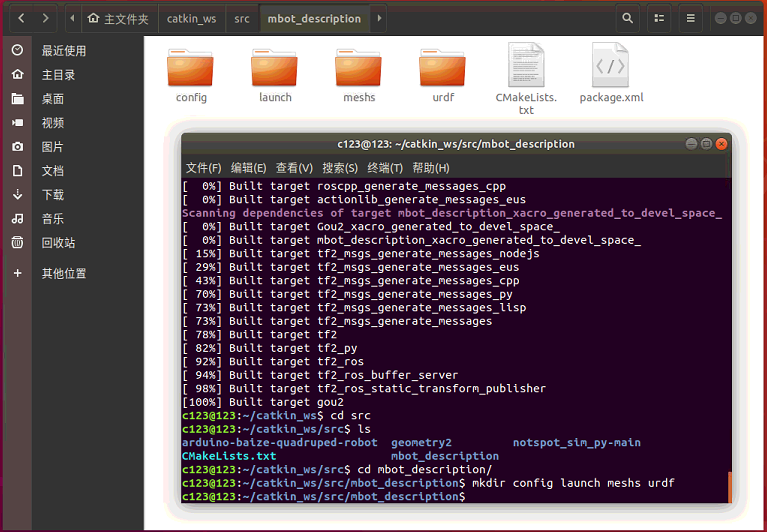Image resolution: width=767 pixels, height=532 pixels.
Task: Click 'cd mbot_description/' command text
Action: (425, 469)
